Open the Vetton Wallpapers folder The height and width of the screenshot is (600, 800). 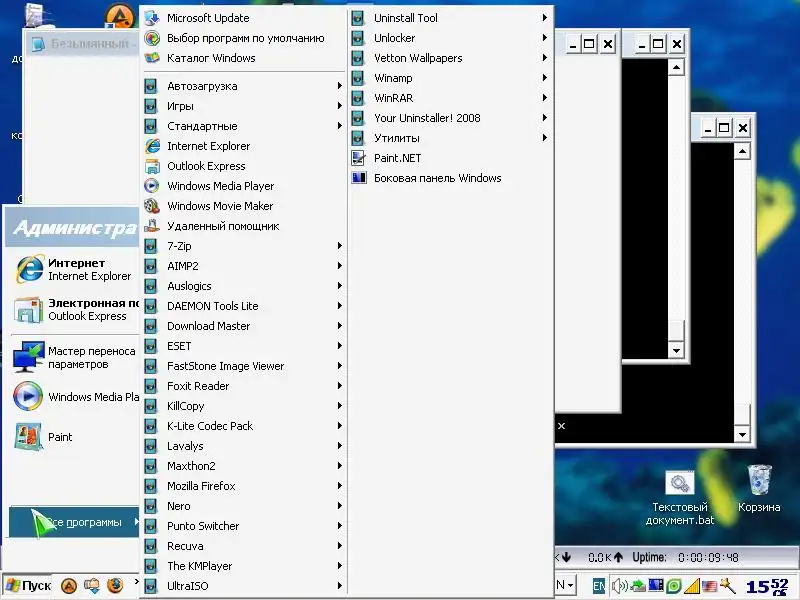(450, 58)
